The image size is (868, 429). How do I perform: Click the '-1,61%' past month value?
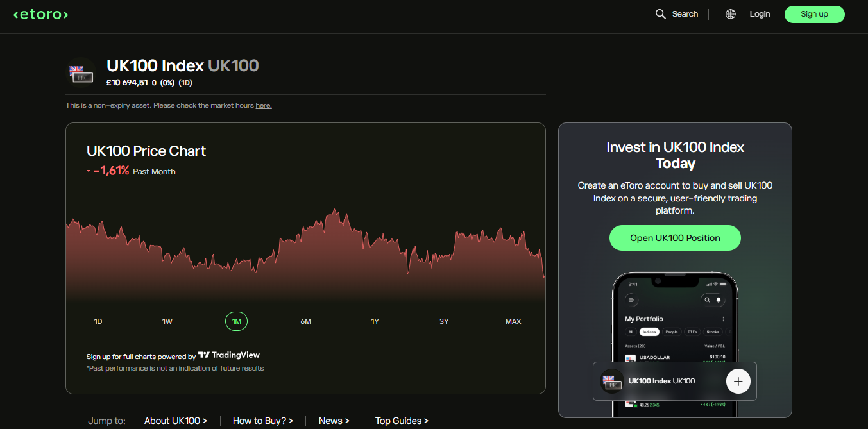(x=111, y=171)
